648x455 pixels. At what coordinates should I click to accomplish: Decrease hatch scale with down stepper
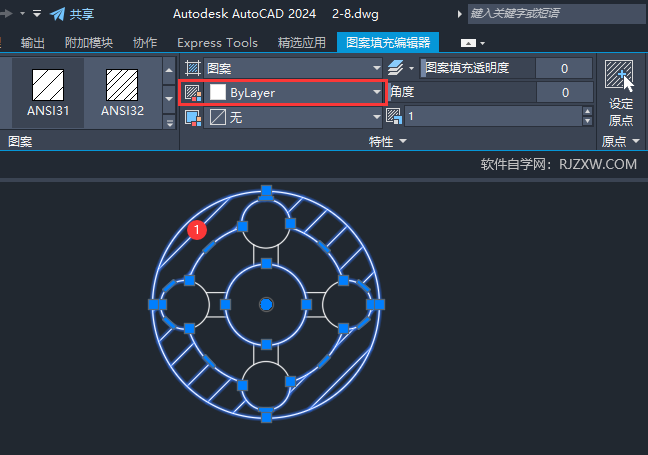(x=587, y=121)
